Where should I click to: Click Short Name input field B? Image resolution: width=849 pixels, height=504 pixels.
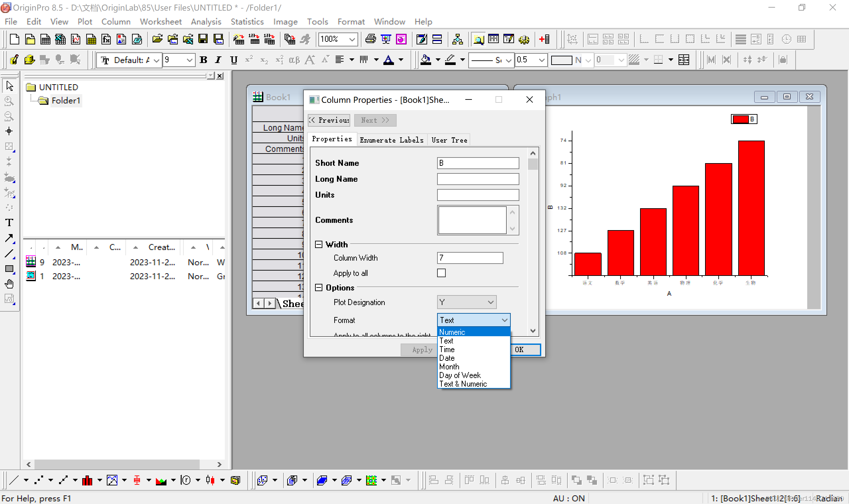pos(478,162)
